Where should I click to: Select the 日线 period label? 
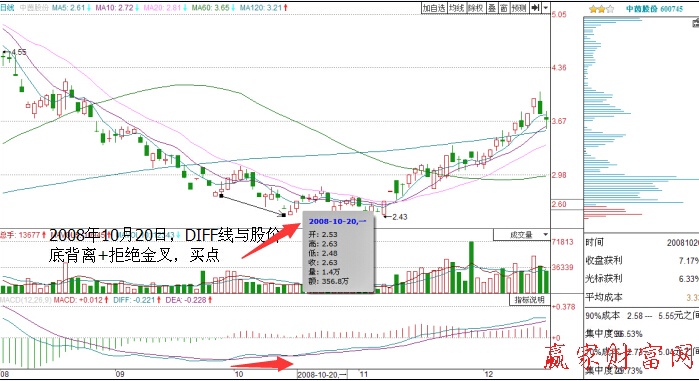tap(8, 8)
